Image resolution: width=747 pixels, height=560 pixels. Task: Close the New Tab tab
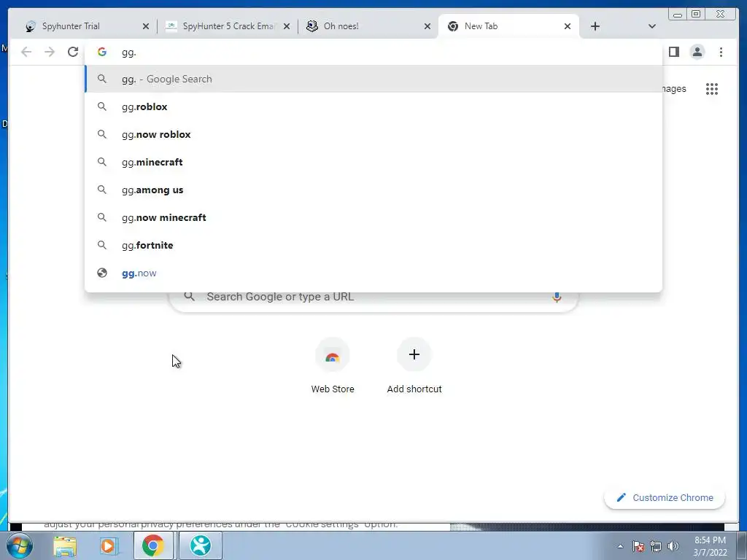568,27
